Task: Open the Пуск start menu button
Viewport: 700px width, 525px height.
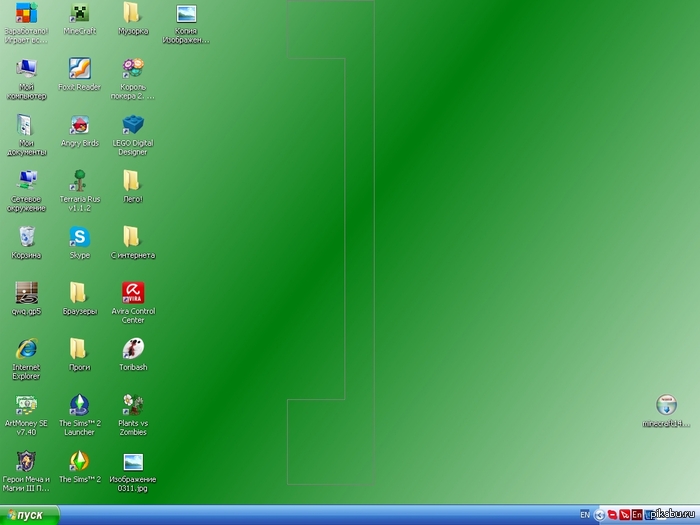Action: 30,515
